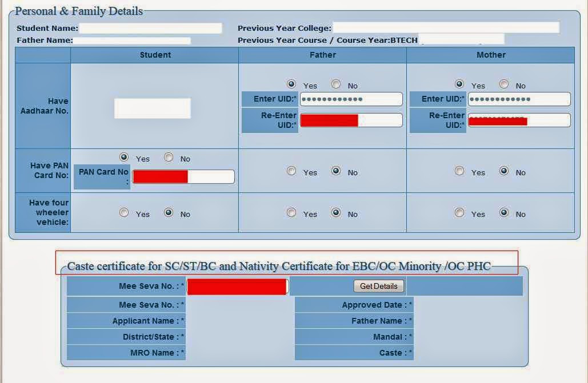Click the Get Details button
The image size is (588, 383).
(x=378, y=286)
